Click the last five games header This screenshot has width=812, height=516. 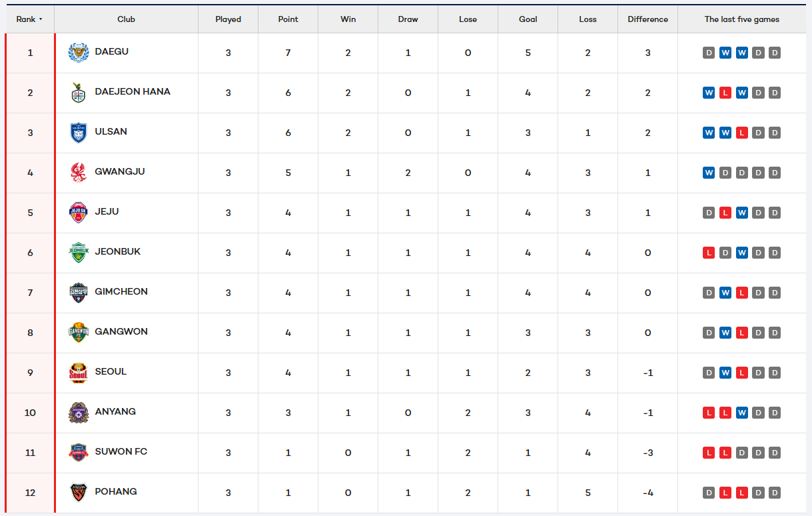coord(741,19)
